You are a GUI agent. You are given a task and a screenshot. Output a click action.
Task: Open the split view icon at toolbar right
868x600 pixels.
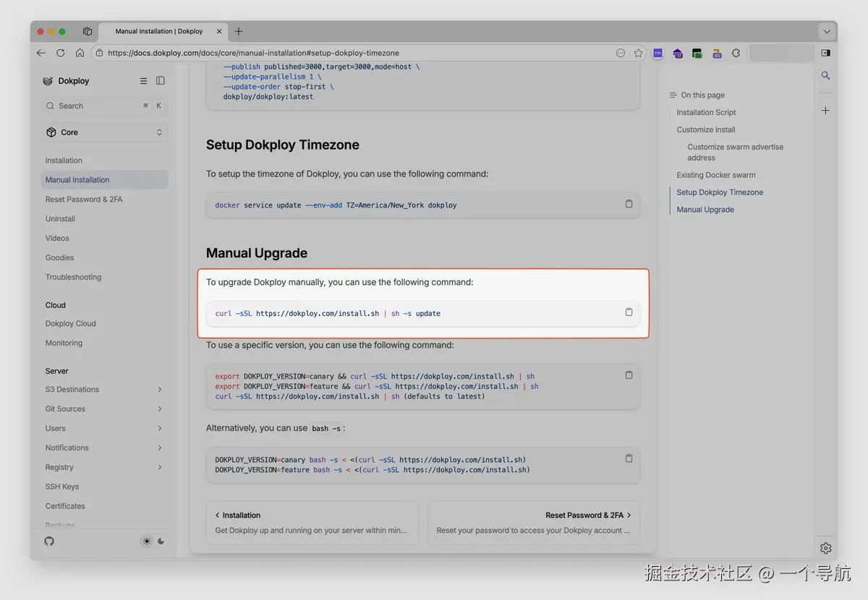click(x=825, y=53)
